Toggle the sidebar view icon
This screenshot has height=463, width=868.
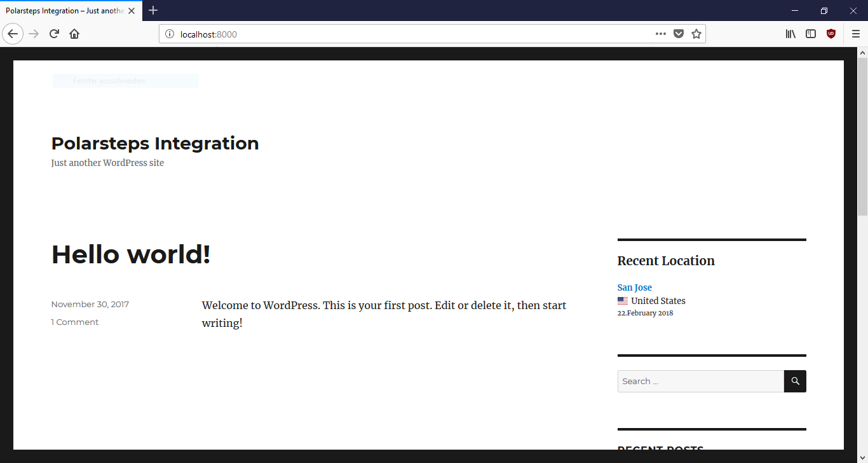(811, 34)
